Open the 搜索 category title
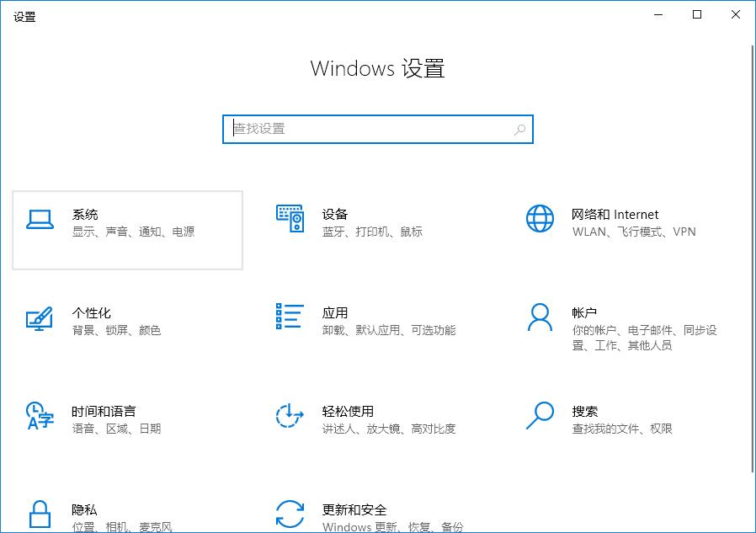This screenshot has height=533, width=756. (x=585, y=412)
